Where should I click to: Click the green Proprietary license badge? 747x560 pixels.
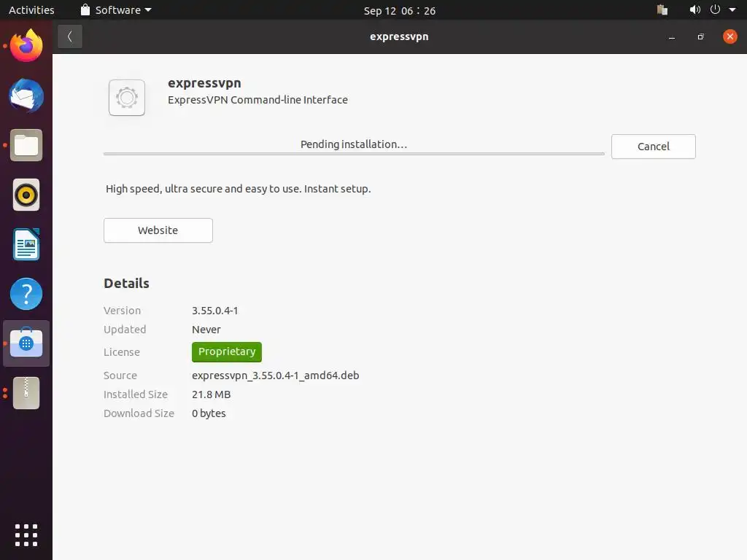[x=227, y=352]
